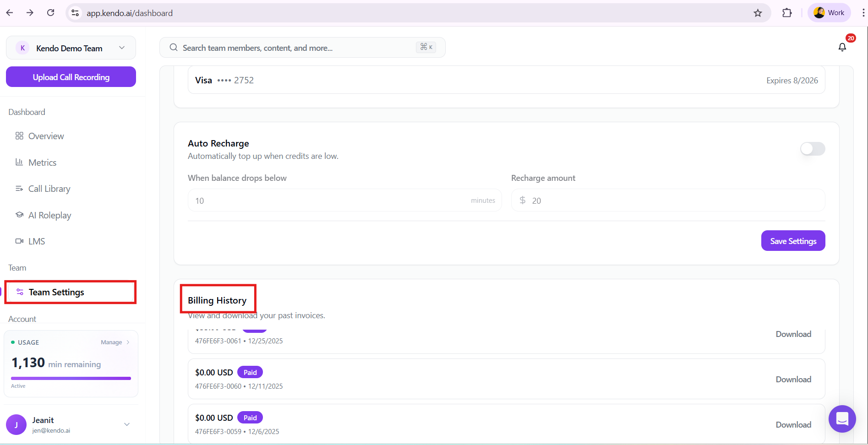This screenshot has height=445, width=868.
Task: Click the Jeanit user avatar
Action: pyautogui.click(x=16, y=425)
